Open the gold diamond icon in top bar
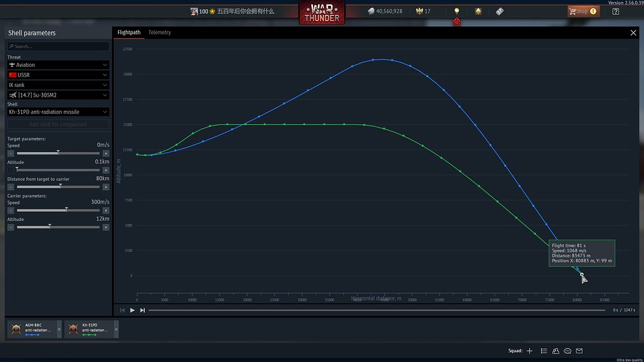Screen dimensions: 644x362 [x=478, y=11]
